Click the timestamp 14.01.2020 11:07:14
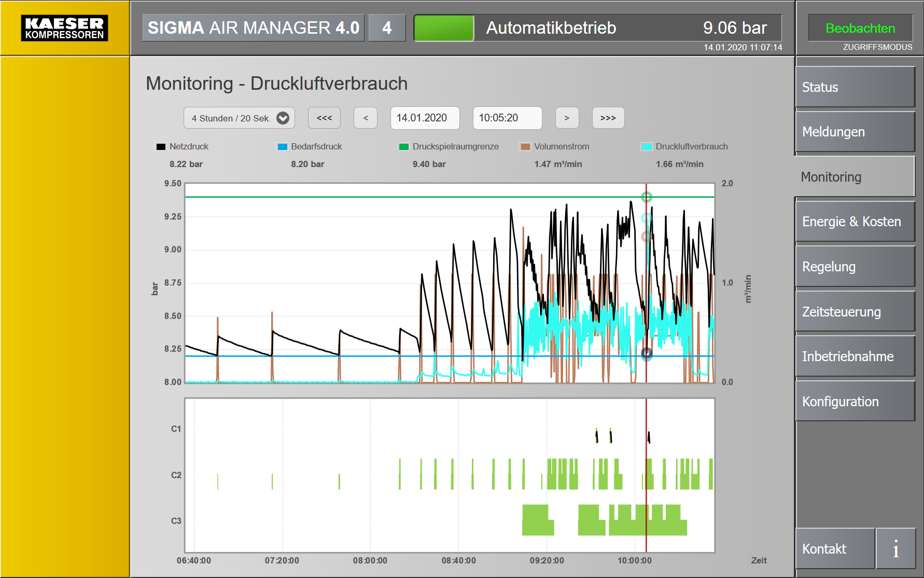The height and width of the screenshot is (578, 924). [x=743, y=47]
